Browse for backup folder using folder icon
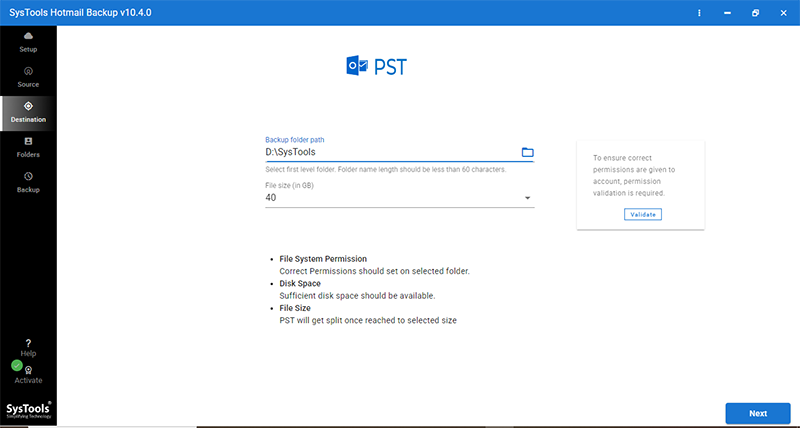The height and width of the screenshot is (428, 800). tap(527, 152)
